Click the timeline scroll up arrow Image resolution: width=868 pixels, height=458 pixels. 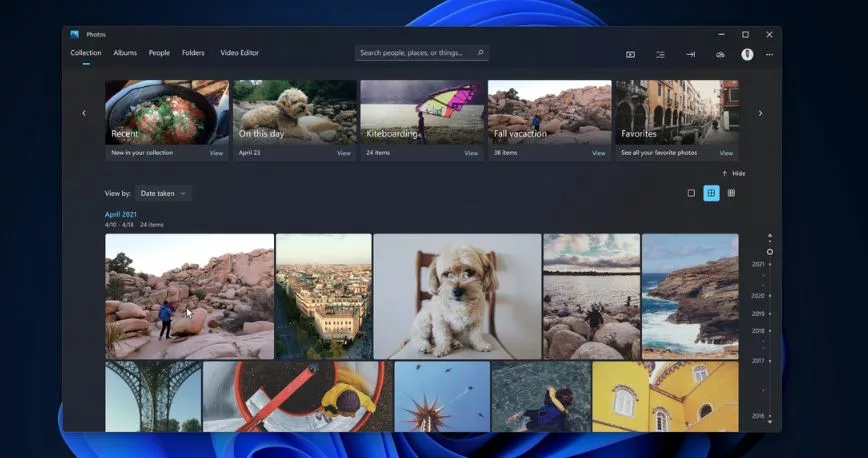coord(769,235)
